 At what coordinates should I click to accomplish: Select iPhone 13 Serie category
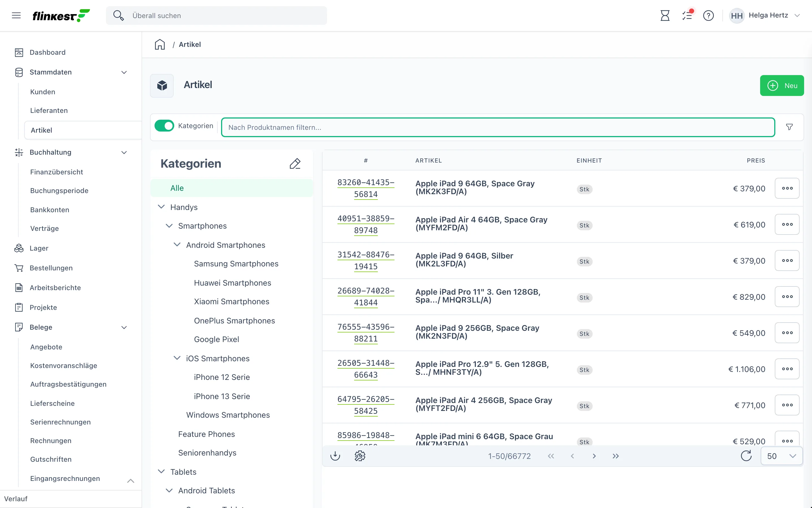tap(222, 397)
